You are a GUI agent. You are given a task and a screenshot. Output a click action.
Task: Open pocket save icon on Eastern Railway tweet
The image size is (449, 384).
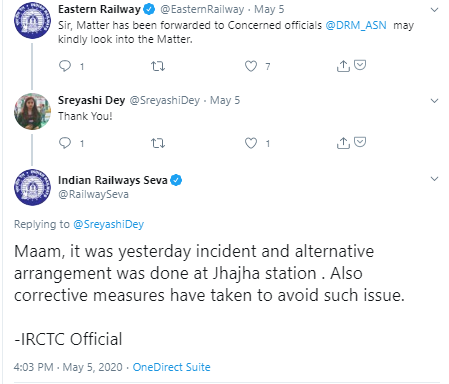coord(360,65)
